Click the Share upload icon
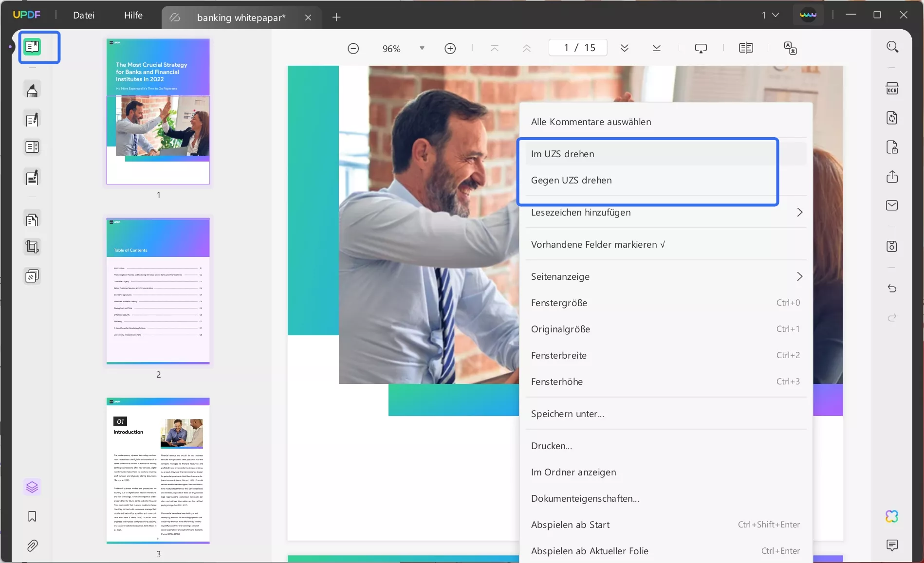The width and height of the screenshot is (924, 563). pyautogui.click(x=892, y=177)
